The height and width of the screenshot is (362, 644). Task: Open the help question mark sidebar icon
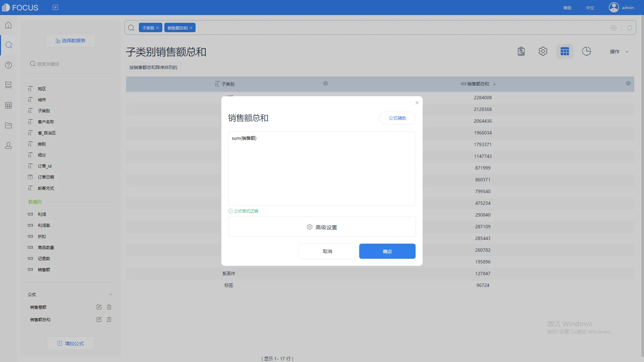tap(8, 65)
